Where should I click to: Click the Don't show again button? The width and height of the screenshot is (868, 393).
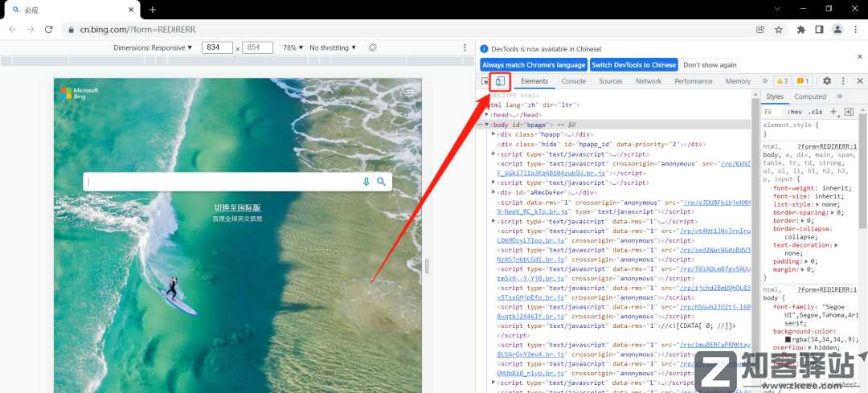[x=710, y=65]
